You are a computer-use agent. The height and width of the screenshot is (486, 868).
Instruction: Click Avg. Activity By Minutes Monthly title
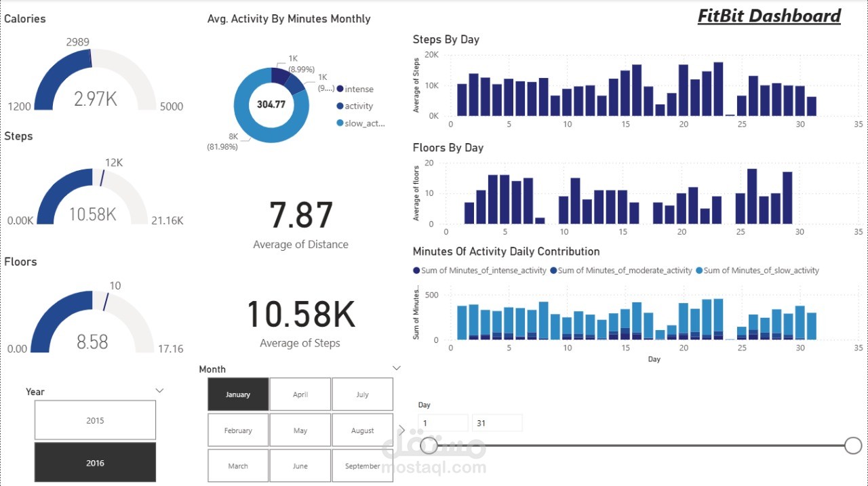[x=289, y=18]
